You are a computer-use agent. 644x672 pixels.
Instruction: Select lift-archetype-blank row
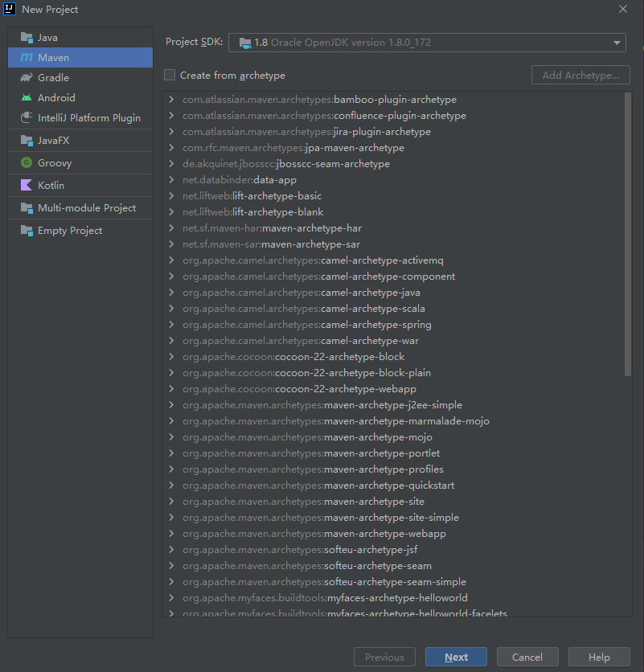[x=393, y=212]
